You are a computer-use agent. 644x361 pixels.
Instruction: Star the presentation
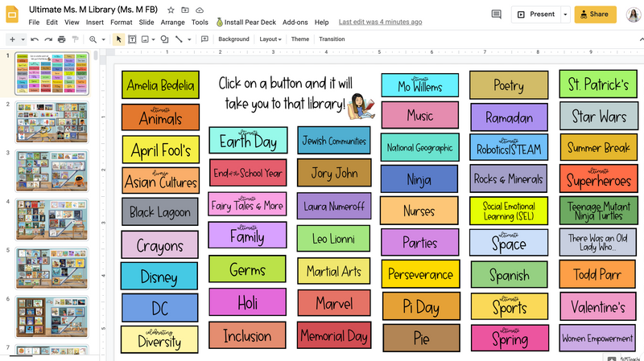[171, 10]
